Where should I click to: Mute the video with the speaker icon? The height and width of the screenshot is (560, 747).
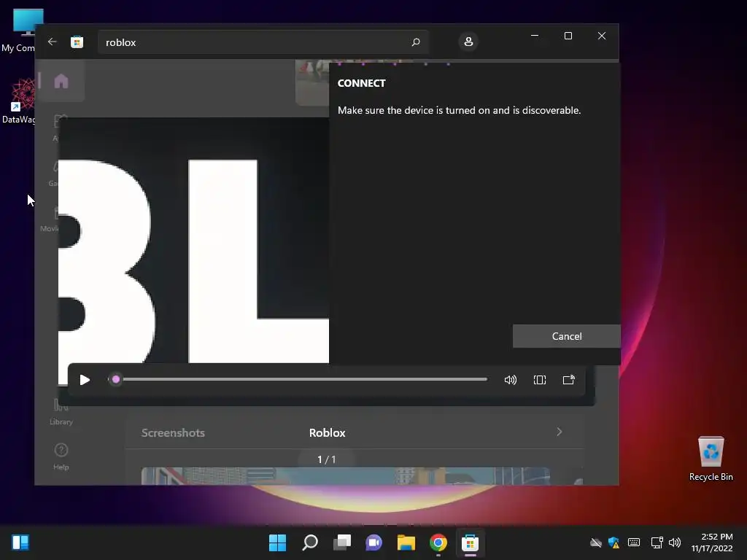[510, 380]
